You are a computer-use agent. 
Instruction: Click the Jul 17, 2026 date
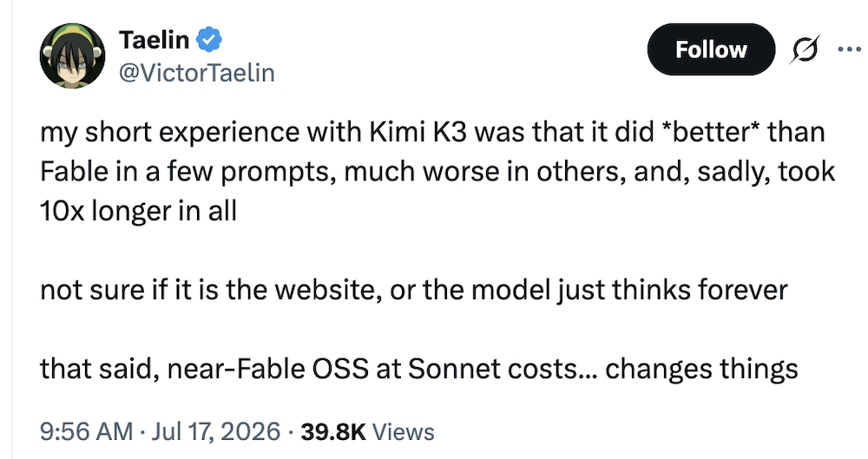coord(216,431)
